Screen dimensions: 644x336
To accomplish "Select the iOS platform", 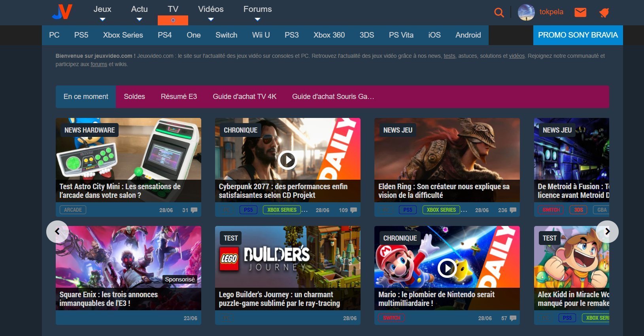I will click(x=434, y=35).
